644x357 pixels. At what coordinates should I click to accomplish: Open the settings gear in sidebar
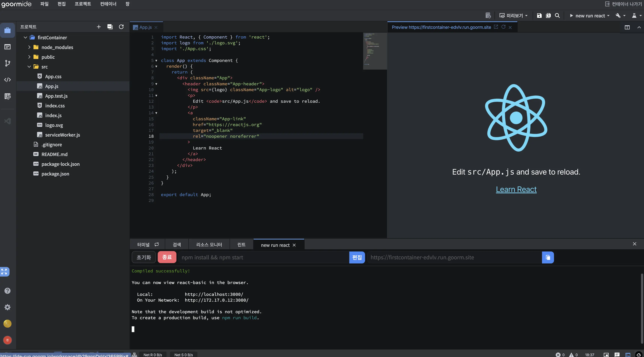[7, 307]
